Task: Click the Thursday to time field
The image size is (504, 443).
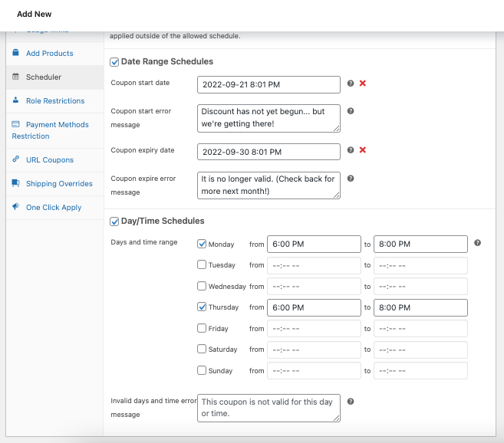Action: point(420,308)
